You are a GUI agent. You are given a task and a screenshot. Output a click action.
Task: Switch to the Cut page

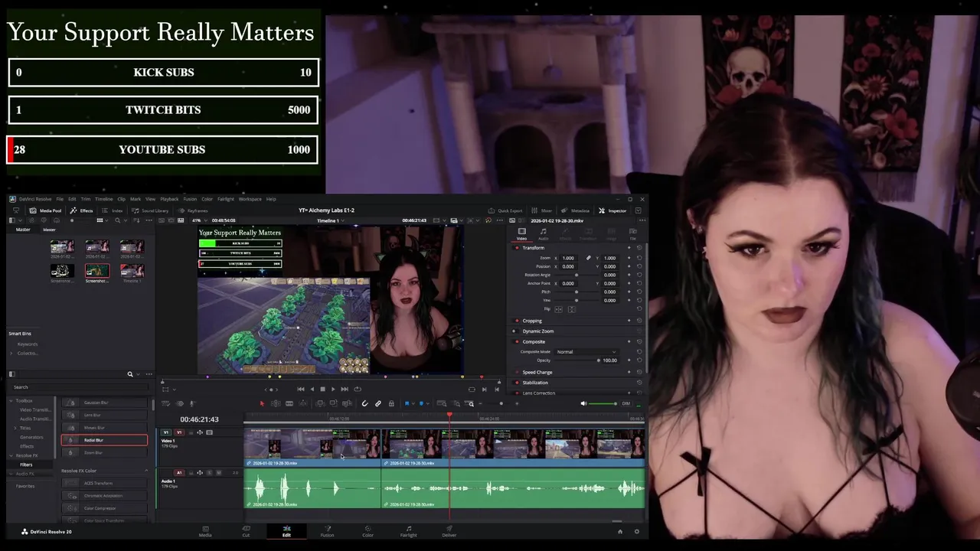click(246, 530)
